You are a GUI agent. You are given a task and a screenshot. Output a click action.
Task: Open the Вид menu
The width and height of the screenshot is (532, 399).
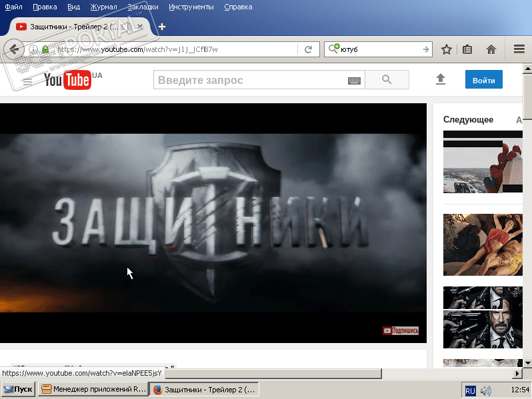(73, 7)
